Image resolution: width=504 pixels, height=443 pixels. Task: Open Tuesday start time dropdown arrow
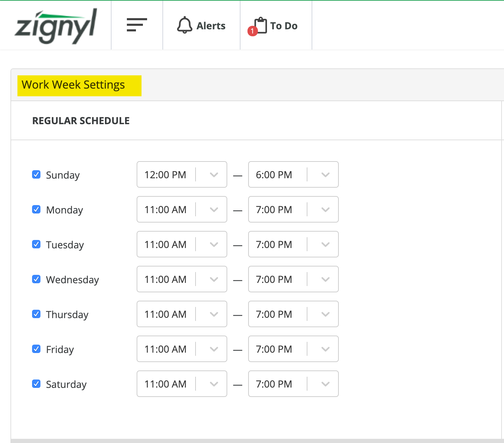[x=214, y=245]
